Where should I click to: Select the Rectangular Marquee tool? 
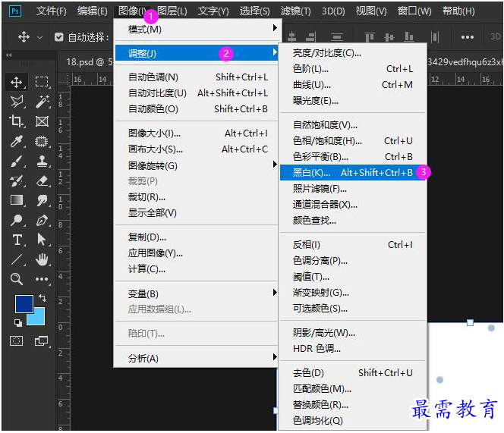[x=42, y=82]
